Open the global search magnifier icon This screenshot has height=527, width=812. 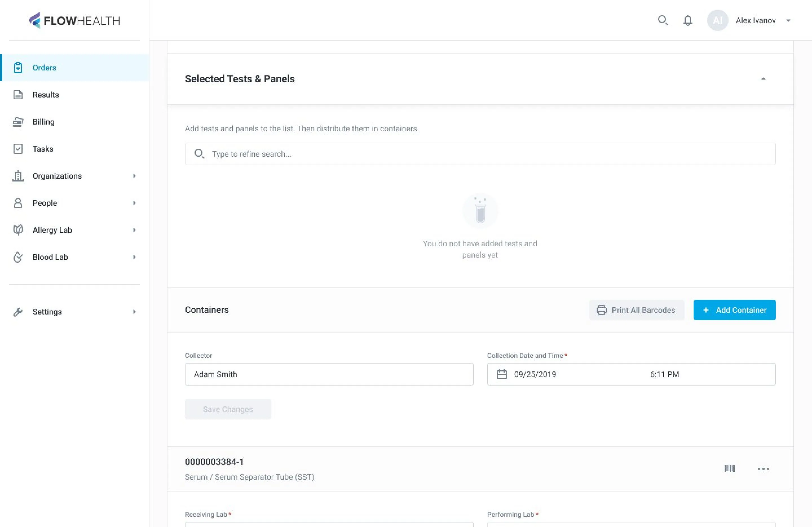point(663,21)
